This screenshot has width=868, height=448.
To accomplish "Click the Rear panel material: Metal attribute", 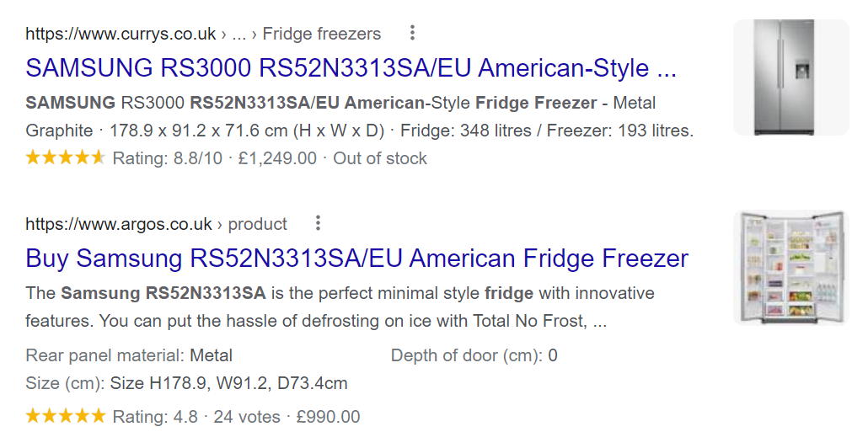I will point(129,355).
